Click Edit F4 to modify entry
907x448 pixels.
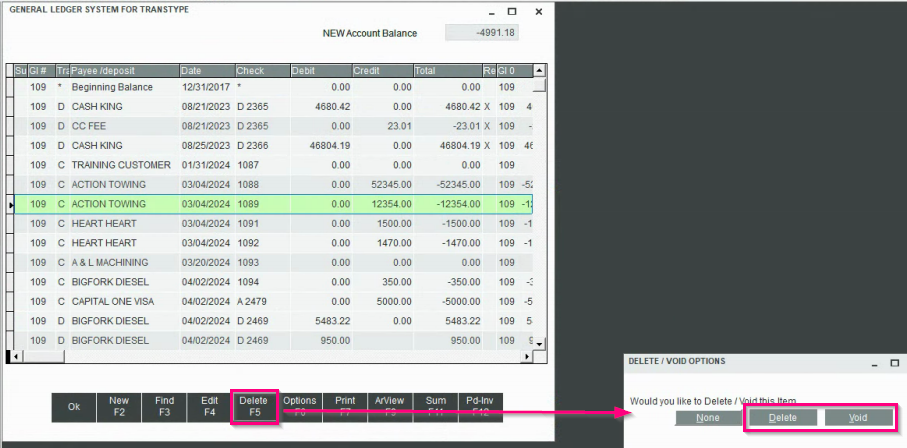click(x=210, y=407)
